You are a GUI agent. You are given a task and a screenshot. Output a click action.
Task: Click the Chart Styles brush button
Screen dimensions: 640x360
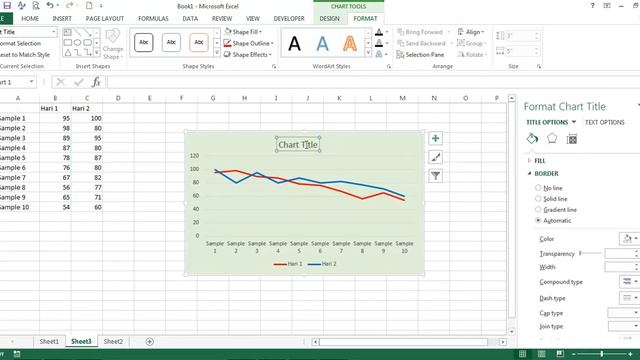pyautogui.click(x=436, y=157)
